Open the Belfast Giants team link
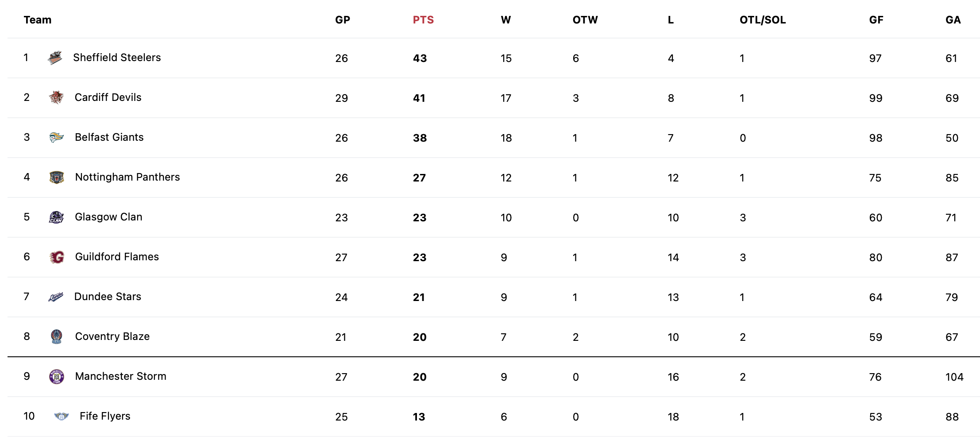The image size is (980, 440). pos(109,137)
